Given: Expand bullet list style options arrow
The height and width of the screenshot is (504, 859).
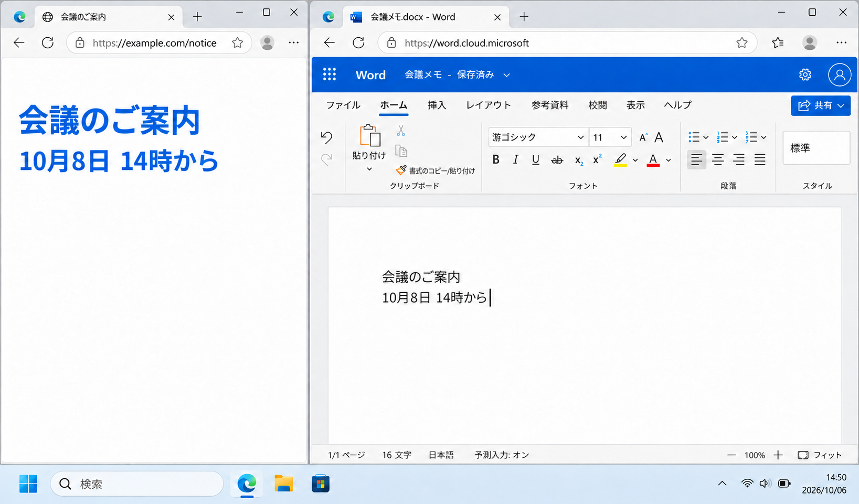Looking at the screenshot, I should coord(706,137).
